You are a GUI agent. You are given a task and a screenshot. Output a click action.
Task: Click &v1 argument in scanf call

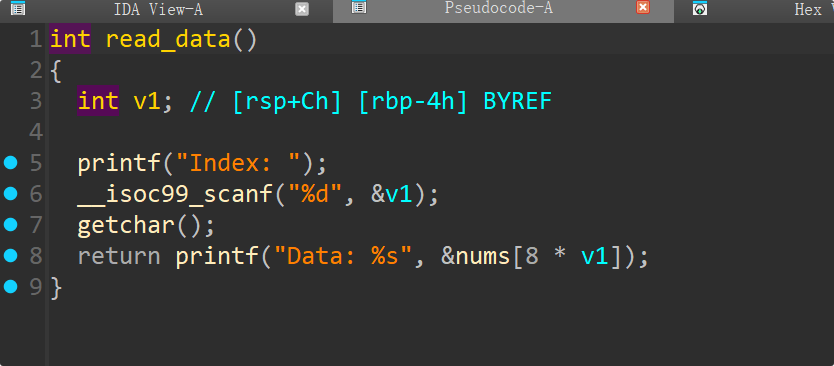coord(391,195)
